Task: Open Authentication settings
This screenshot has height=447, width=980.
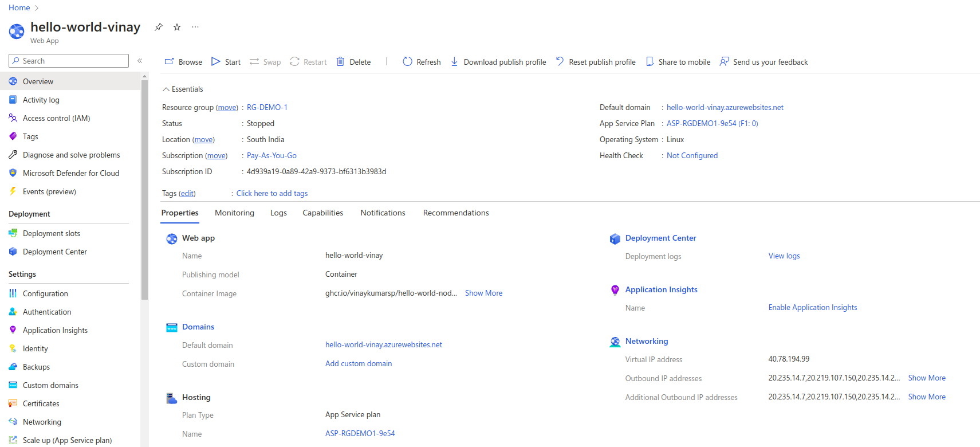Action: click(x=70, y=312)
